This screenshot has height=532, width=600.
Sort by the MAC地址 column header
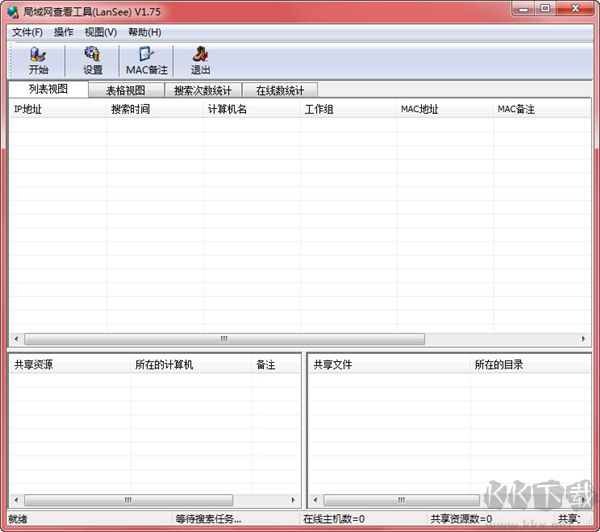click(x=445, y=109)
